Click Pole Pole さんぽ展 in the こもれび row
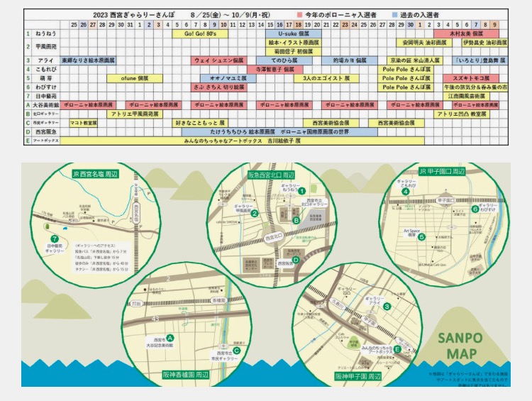Screen dimensions: 532x401 [x=406, y=70]
